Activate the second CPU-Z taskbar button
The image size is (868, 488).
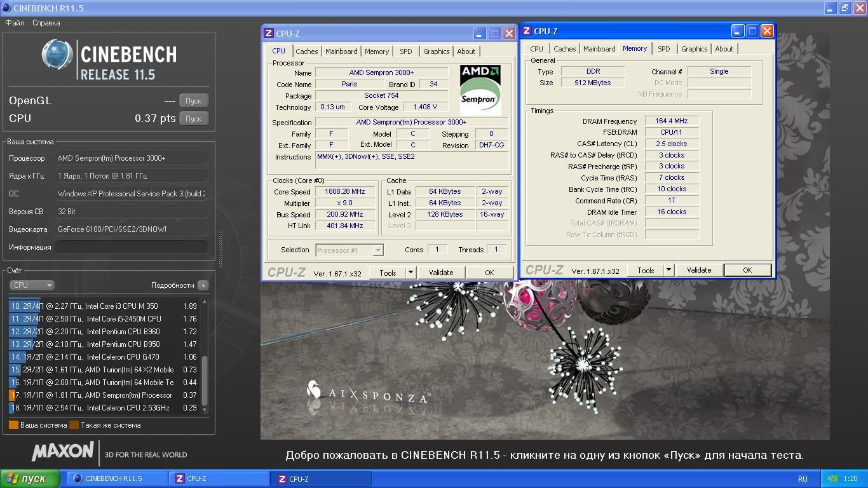(x=321, y=479)
